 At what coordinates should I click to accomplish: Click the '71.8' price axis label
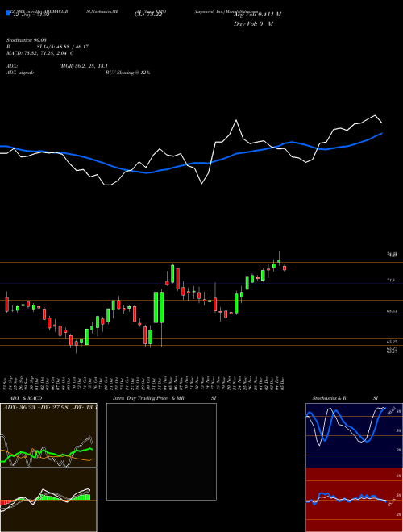click(x=391, y=281)
